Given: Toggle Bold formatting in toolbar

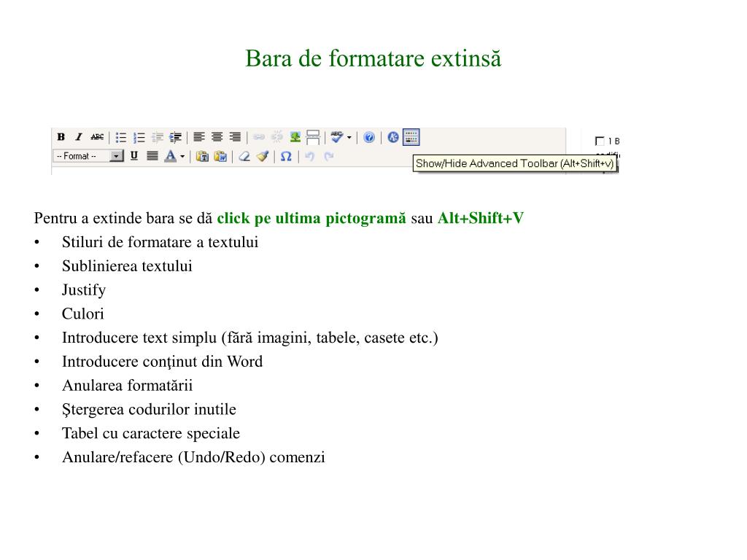Looking at the screenshot, I should tap(61, 137).
